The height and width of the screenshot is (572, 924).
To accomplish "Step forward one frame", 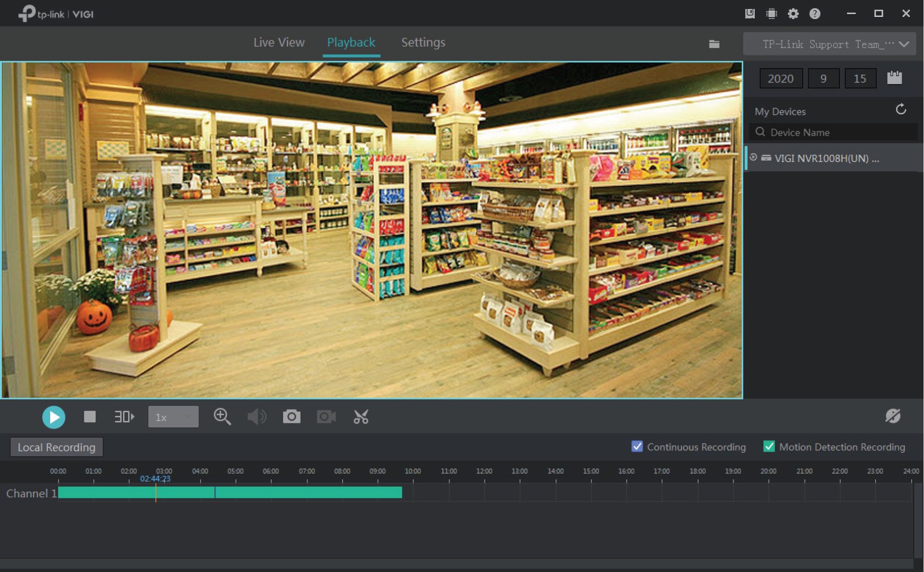I will coord(124,417).
